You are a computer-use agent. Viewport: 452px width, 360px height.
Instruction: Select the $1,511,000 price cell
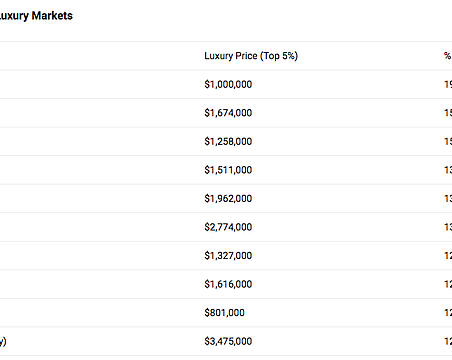pyautogui.click(x=228, y=170)
